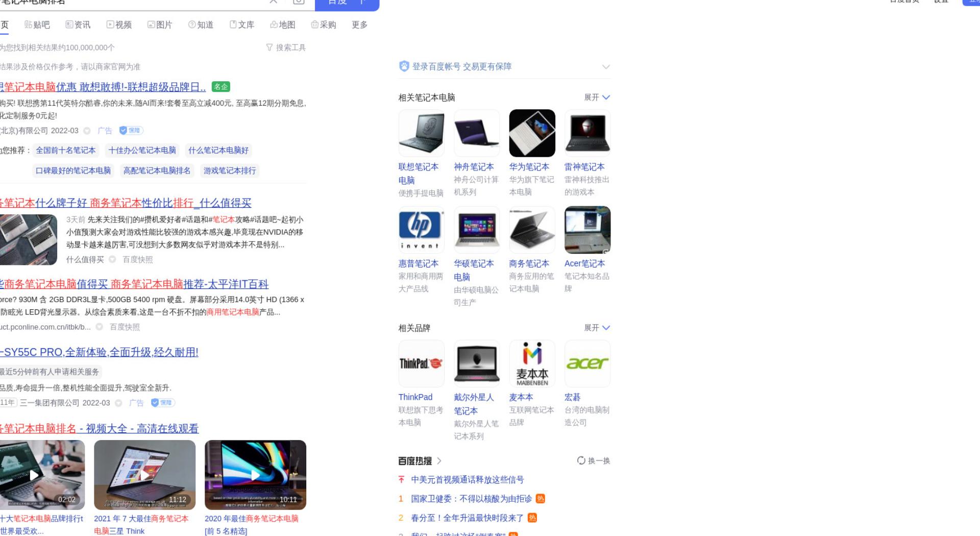
Task: Open hot topic 春分至！全年升温最快时段来了
Action: click(468, 518)
